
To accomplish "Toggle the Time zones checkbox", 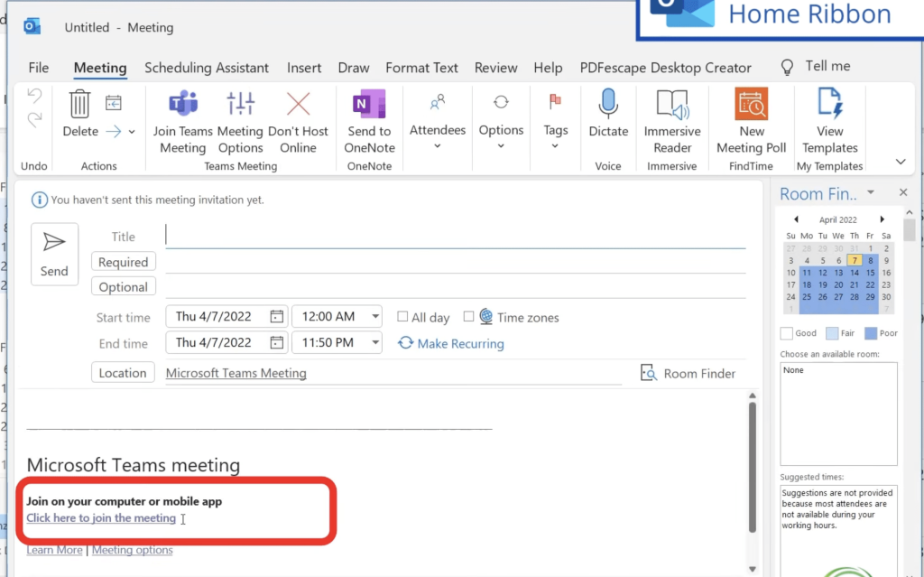I will click(468, 317).
